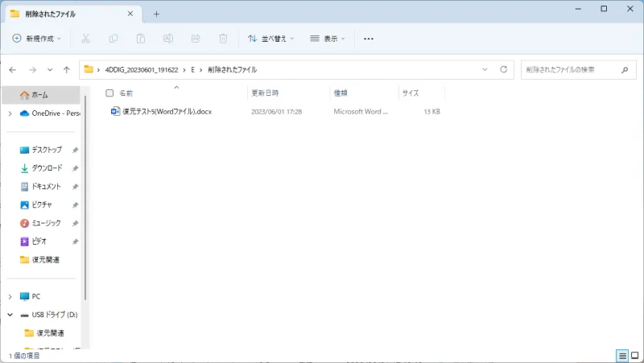Screen dimensions: 644x363
Task: Click the refresh button in address bar
Action: (x=504, y=69)
